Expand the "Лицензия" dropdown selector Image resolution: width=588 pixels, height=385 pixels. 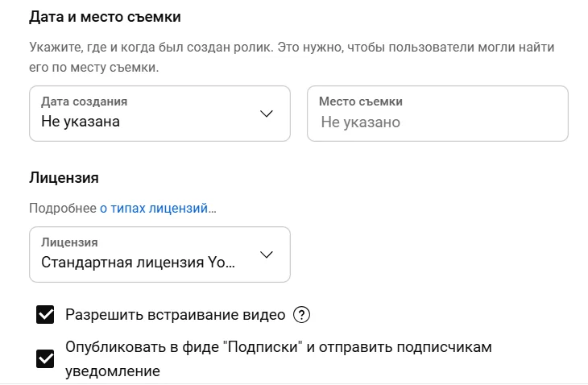159,255
